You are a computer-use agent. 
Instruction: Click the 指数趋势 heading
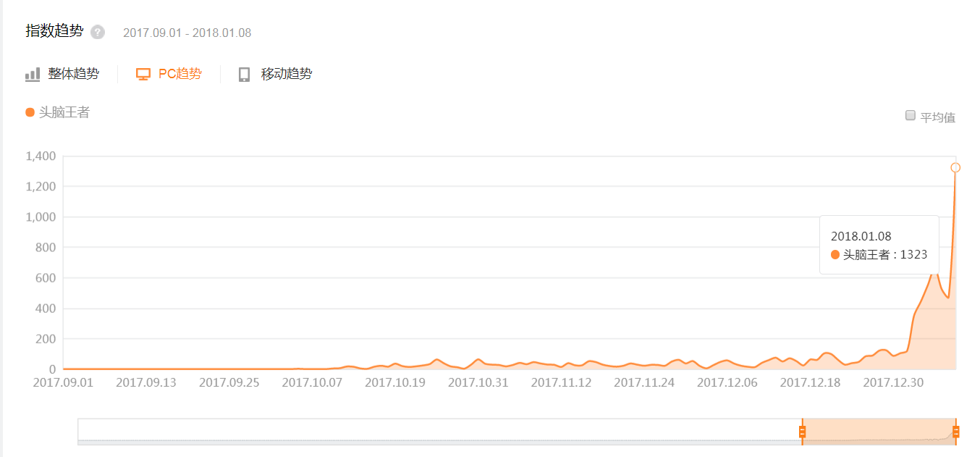click(x=54, y=31)
